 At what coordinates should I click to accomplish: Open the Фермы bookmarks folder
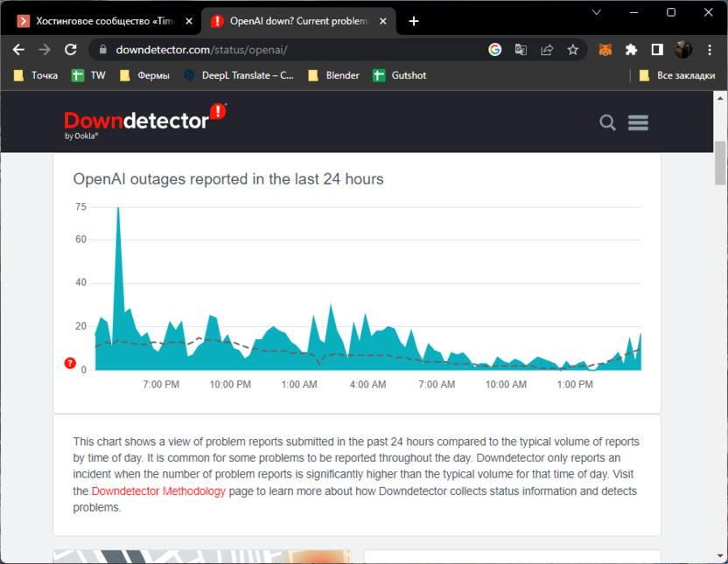pyautogui.click(x=144, y=75)
